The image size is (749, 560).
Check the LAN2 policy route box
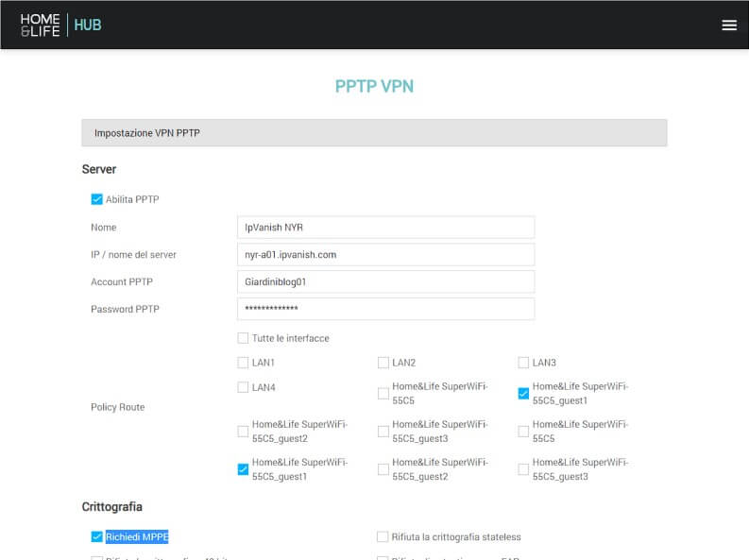click(x=383, y=363)
